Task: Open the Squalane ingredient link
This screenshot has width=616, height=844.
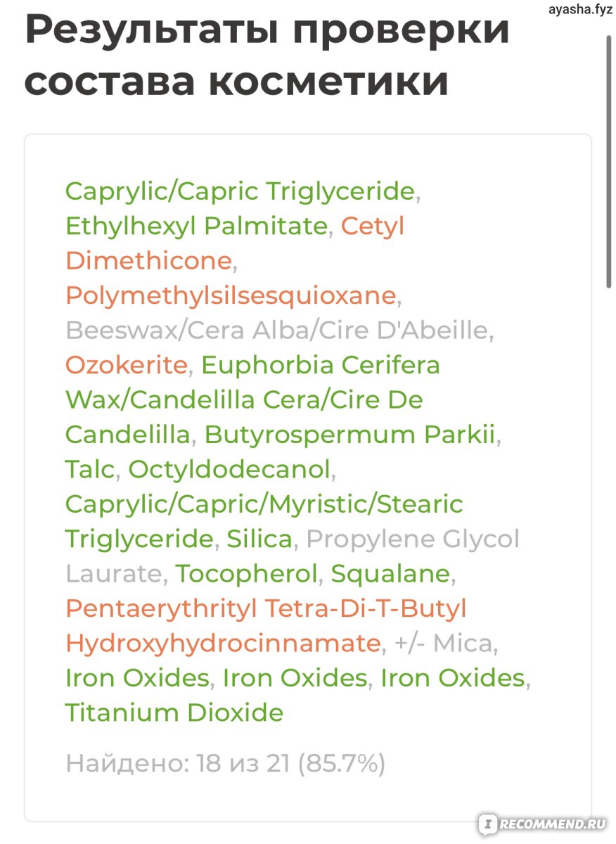Action: (390, 574)
